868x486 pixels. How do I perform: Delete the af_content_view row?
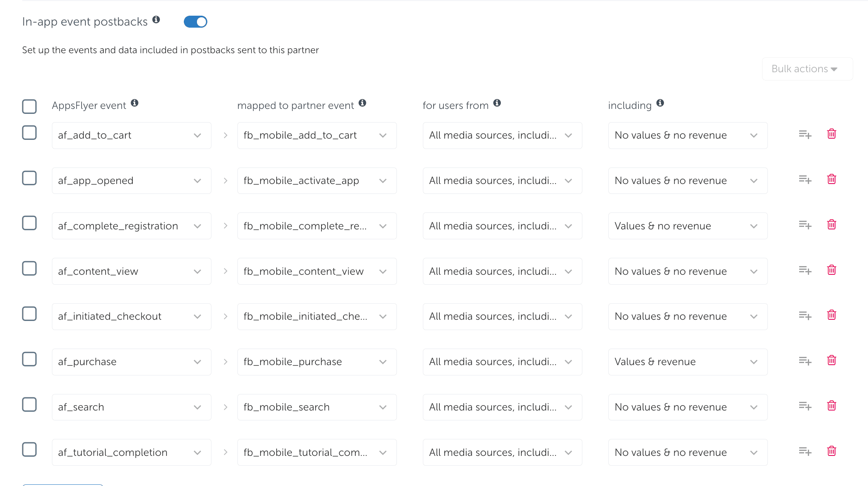tap(832, 270)
